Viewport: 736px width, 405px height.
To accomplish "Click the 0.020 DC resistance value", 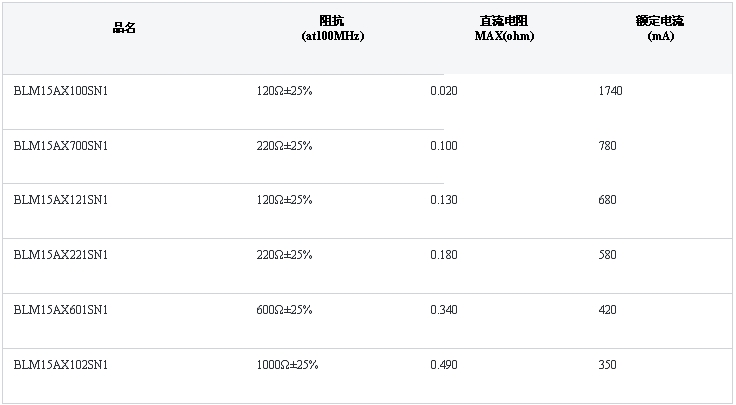I will (443, 91).
